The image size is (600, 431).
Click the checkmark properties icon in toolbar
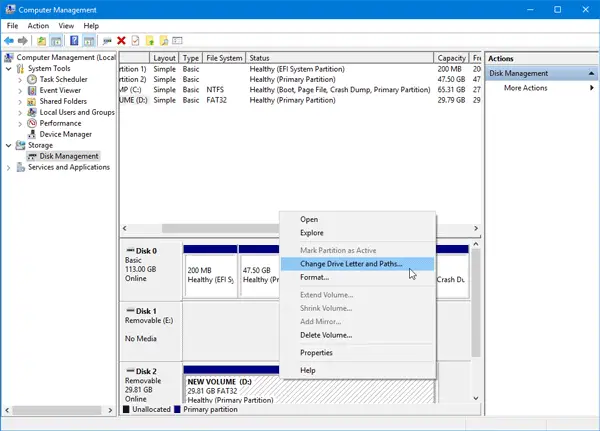(x=135, y=41)
